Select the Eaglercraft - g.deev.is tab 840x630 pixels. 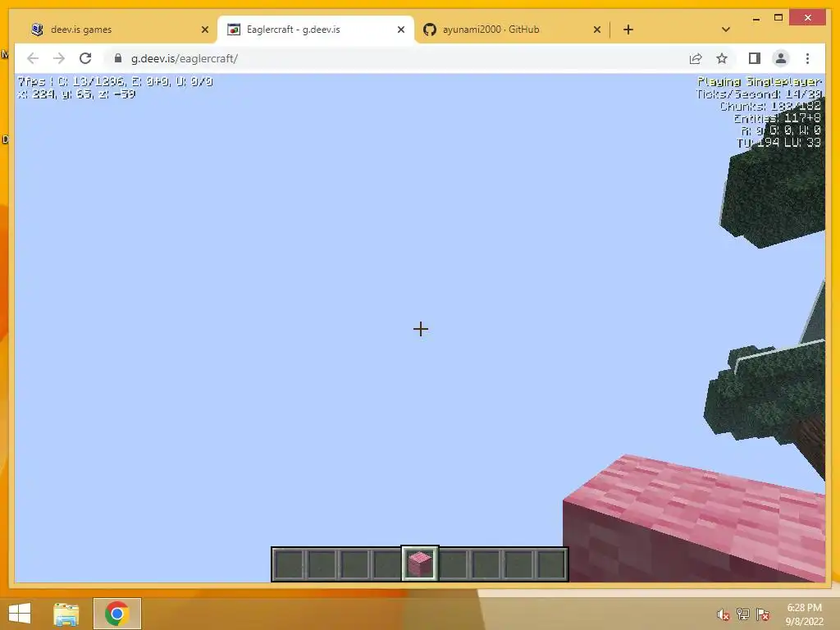click(316, 30)
